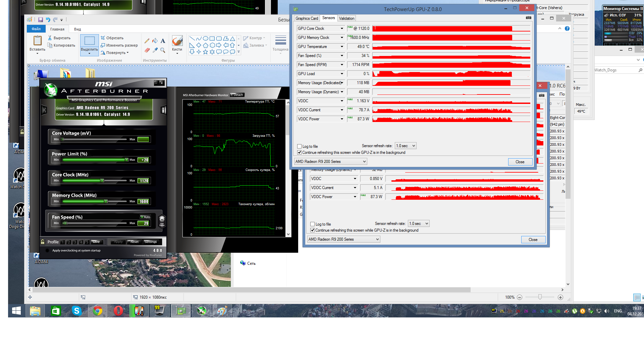The image size is (644, 362).
Task: Select the Text tool in Paint
Action: pos(163,41)
